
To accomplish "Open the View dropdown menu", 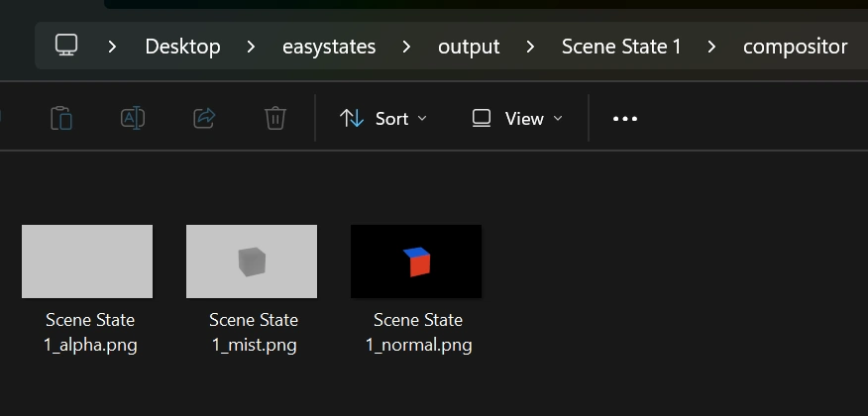I will coord(517,119).
